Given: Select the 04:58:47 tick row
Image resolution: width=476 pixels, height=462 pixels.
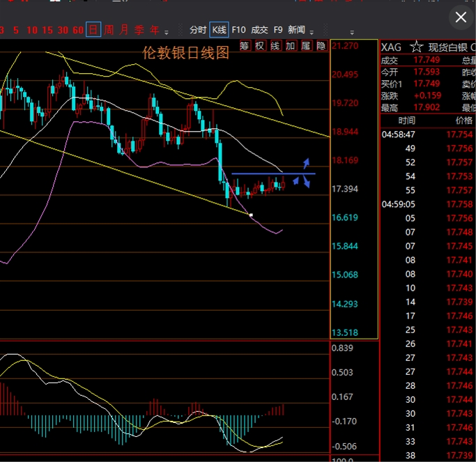Looking at the screenshot, I should 427,134.
